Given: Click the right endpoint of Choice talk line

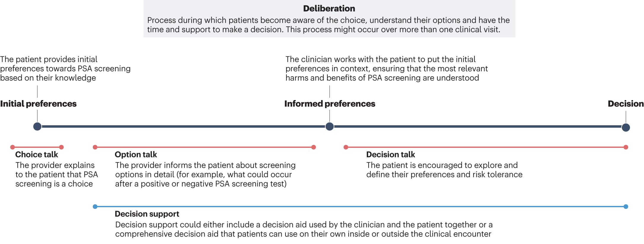Looking at the screenshot, I should pos(61,147).
